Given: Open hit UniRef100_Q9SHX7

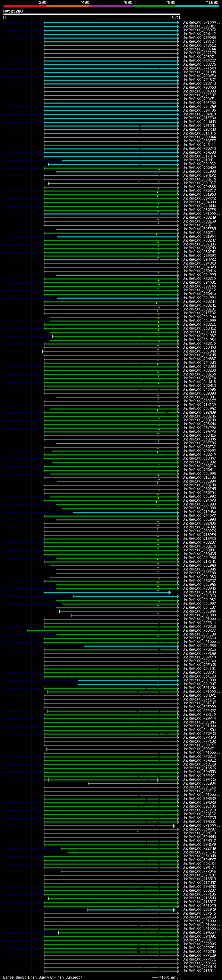Looking at the screenshot, I should (199, 26).
